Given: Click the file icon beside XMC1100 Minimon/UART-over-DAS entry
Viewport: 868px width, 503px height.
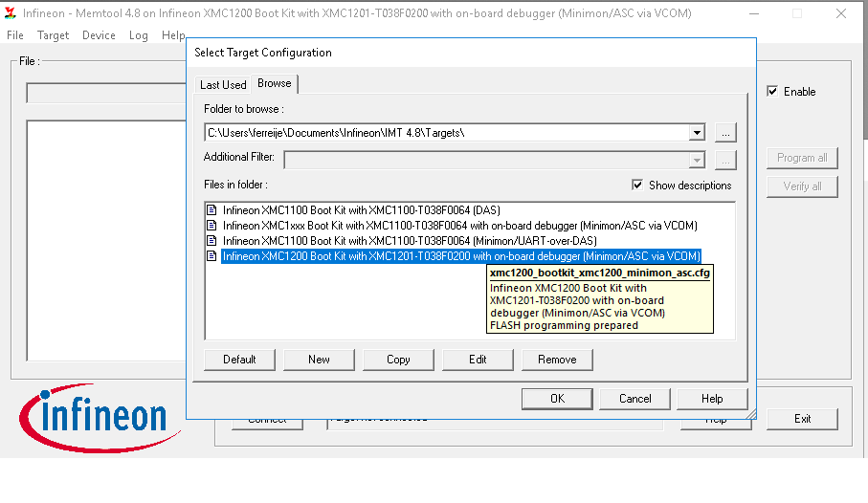Looking at the screenshot, I should (x=211, y=241).
